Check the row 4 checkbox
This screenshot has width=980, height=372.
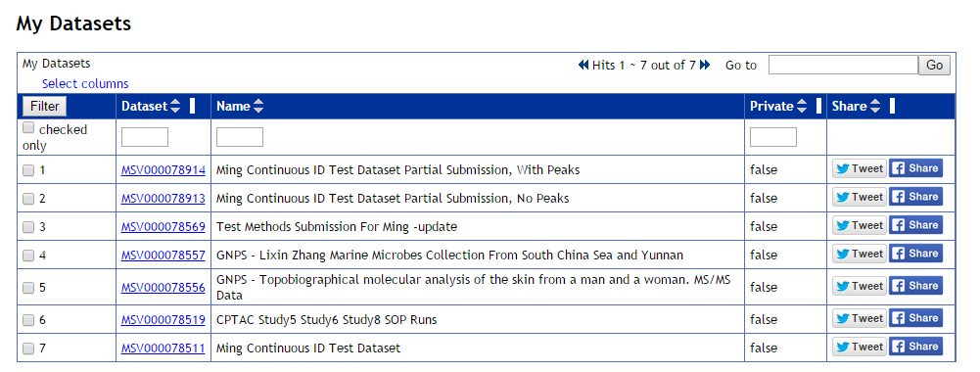point(28,256)
